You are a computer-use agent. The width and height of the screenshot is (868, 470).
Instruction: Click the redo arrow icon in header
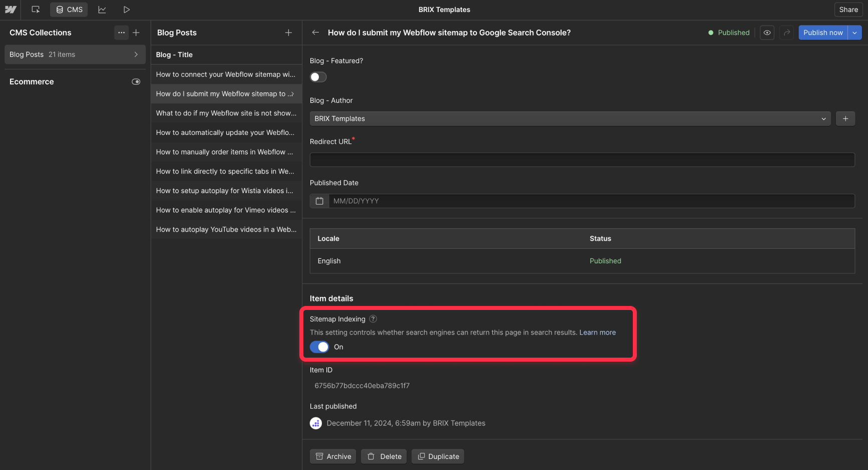coord(787,33)
